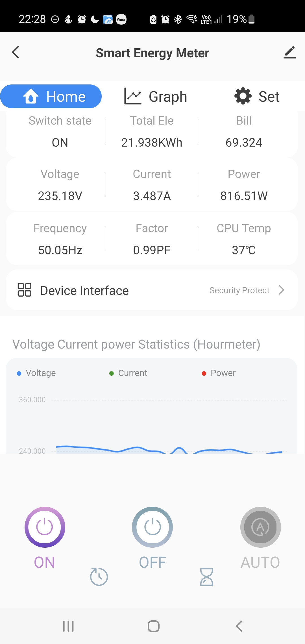Tap the Device Interface grid icon
The width and height of the screenshot is (305, 644).
coord(25,290)
